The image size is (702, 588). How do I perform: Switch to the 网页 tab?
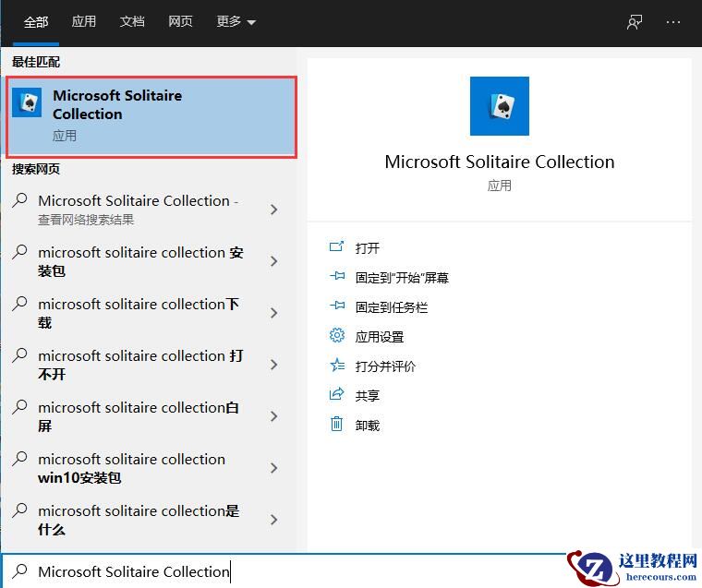click(180, 21)
